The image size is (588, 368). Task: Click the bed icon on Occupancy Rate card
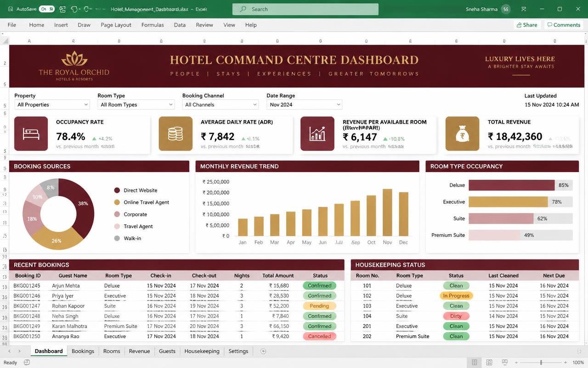pos(31,134)
